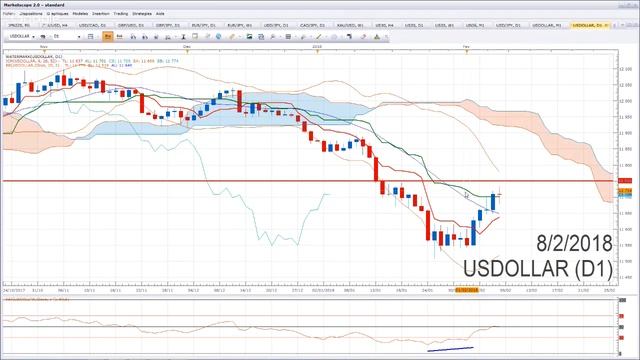
Task: Open the Graphiques menu
Action: pyautogui.click(x=57, y=13)
